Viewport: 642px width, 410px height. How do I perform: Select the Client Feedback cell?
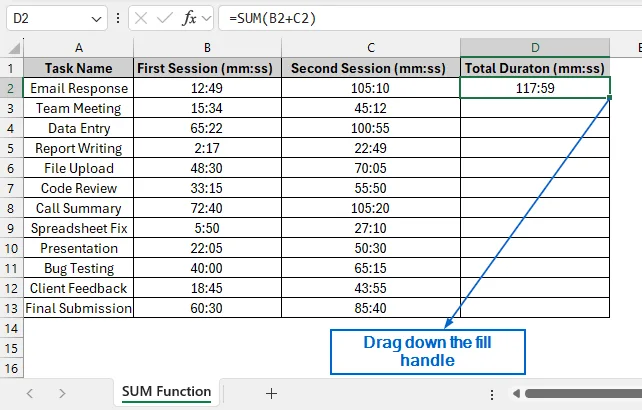coord(79,288)
